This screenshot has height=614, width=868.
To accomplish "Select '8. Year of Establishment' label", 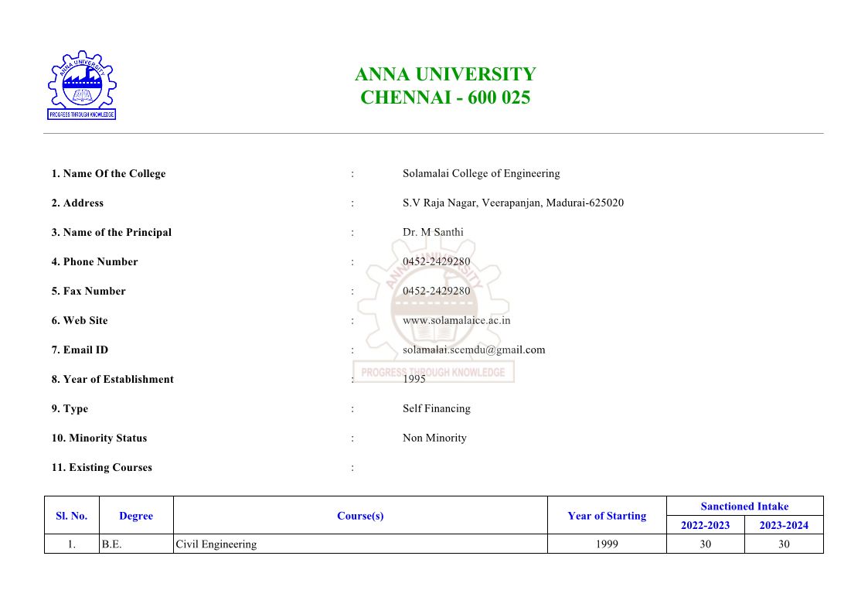I will (x=112, y=379).
